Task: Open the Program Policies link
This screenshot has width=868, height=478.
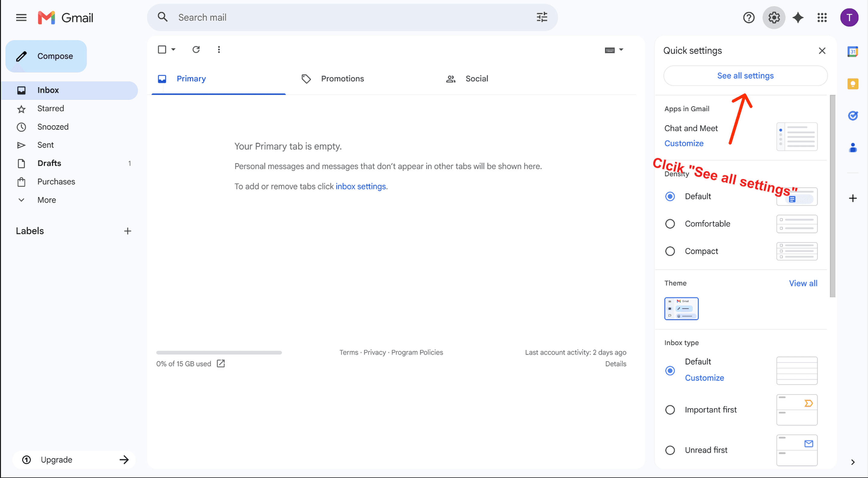Action: 417,352
